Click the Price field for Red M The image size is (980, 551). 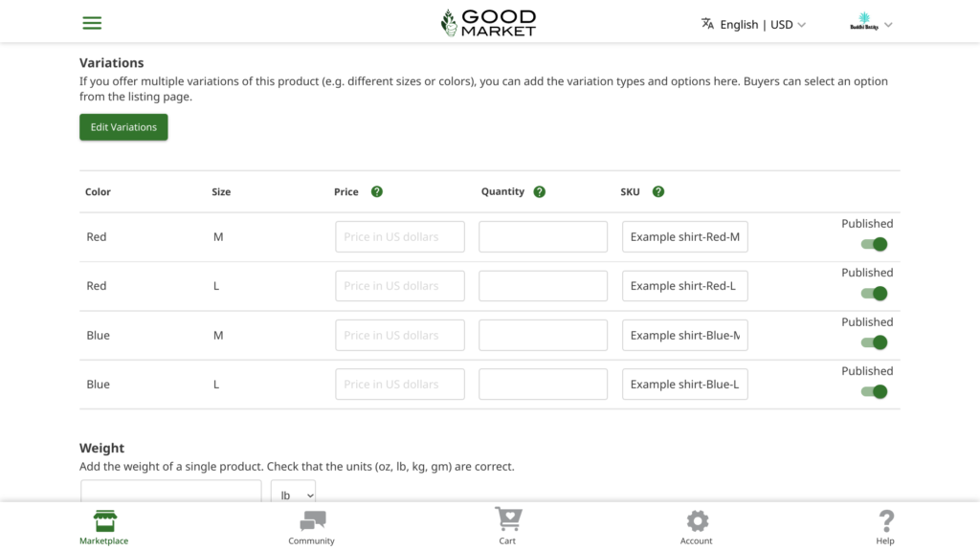399,237
